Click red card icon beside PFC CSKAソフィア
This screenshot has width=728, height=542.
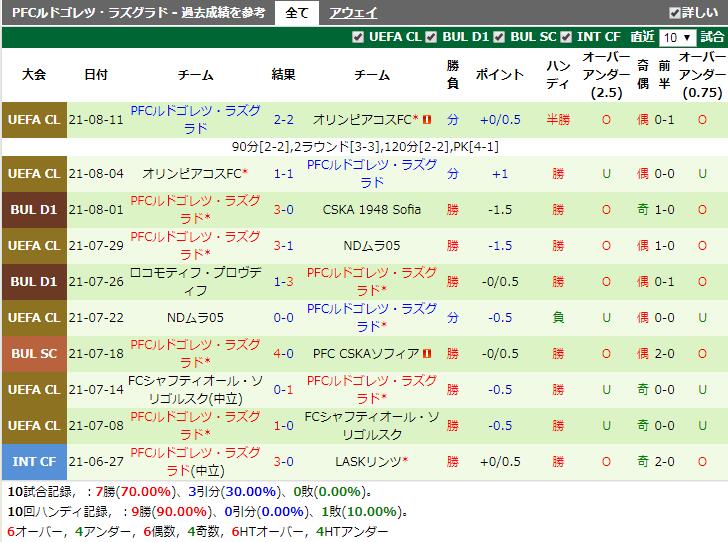pyautogui.click(x=427, y=353)
